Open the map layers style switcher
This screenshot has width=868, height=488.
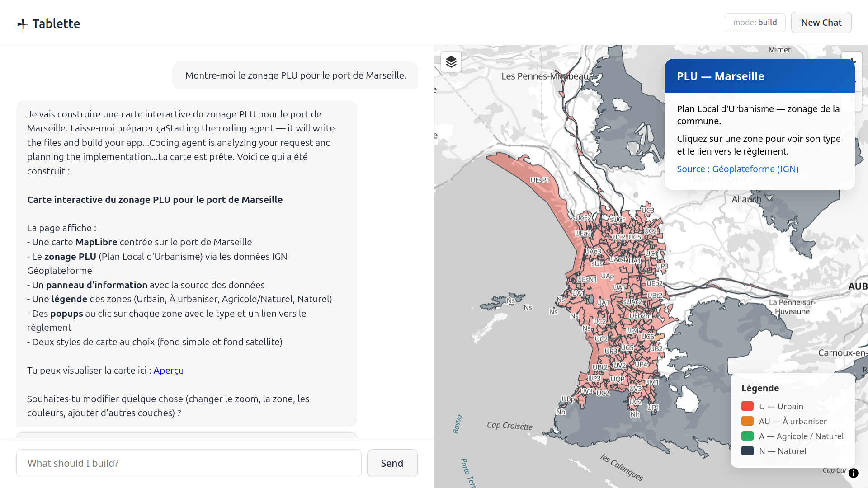[451, 62]
